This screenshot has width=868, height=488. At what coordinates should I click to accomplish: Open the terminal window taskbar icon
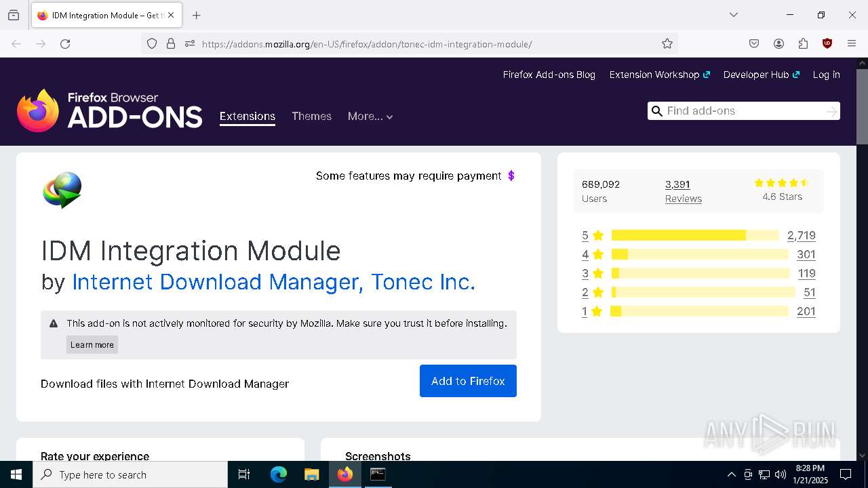[x=378, y=474]
